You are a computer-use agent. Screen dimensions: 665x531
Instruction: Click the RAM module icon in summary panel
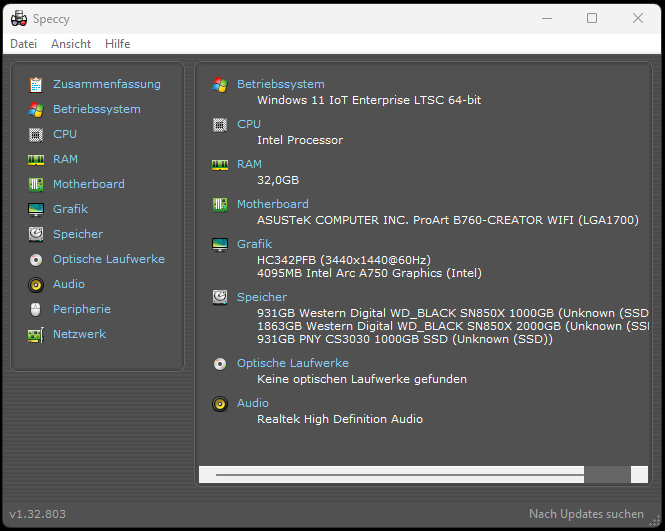(x=220, y=165)
